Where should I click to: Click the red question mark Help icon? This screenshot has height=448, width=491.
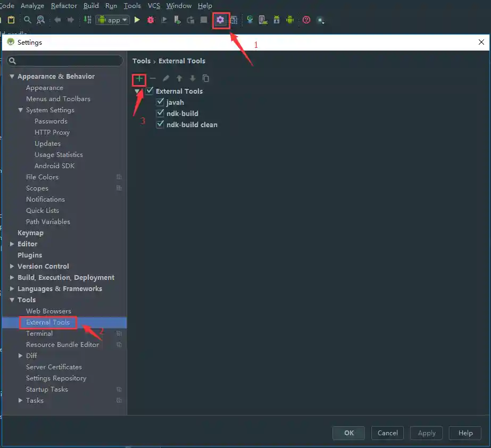(x=306, y=20)
